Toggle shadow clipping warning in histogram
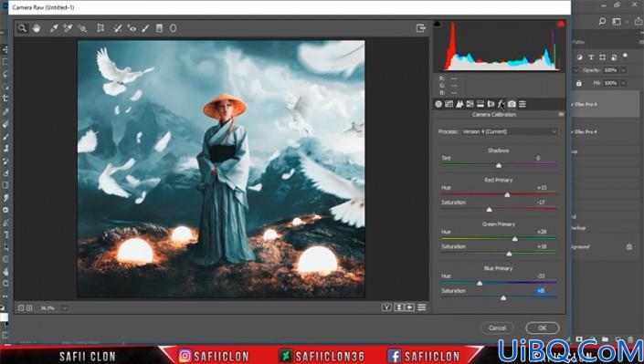The image size is (644, 364). (437, 24)
